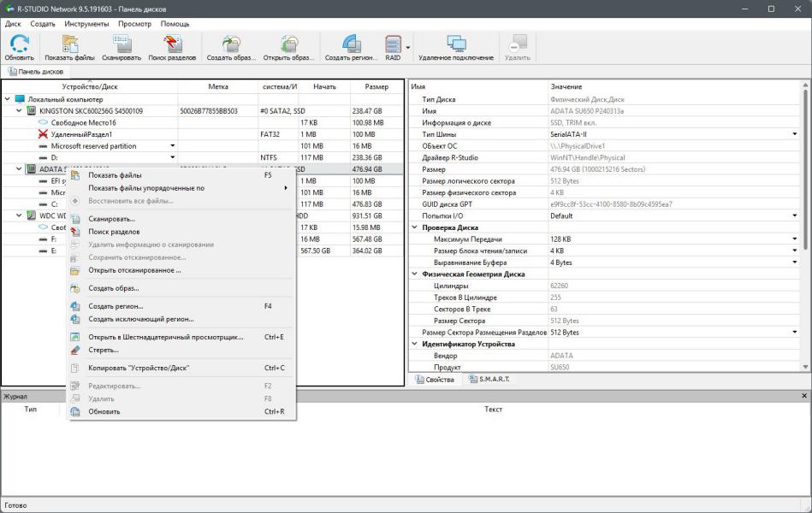Open the Тип Шины value dropdown
The width and height of the screenshot is (812, 513).
tap(795, 134)
